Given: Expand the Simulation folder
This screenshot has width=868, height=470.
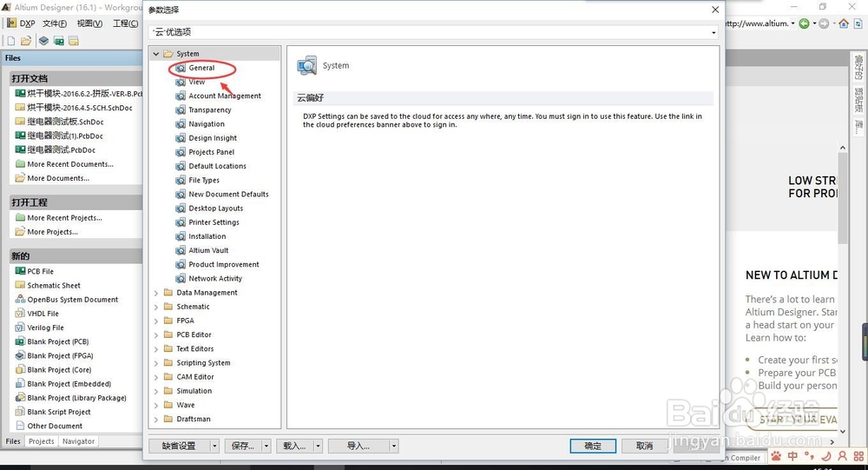Looking at the screenshot, I should tap(156, 391).
